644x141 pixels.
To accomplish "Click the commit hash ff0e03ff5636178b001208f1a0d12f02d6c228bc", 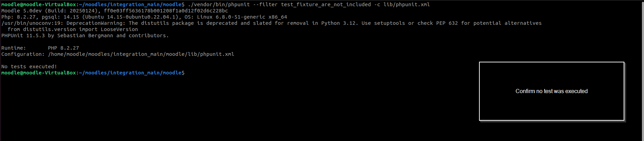I will (166, 11).
